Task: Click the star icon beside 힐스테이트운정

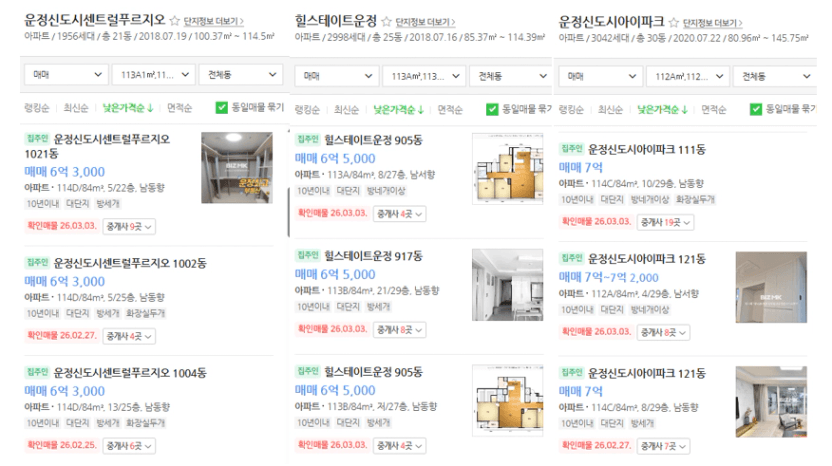Action: click(386, 22)
